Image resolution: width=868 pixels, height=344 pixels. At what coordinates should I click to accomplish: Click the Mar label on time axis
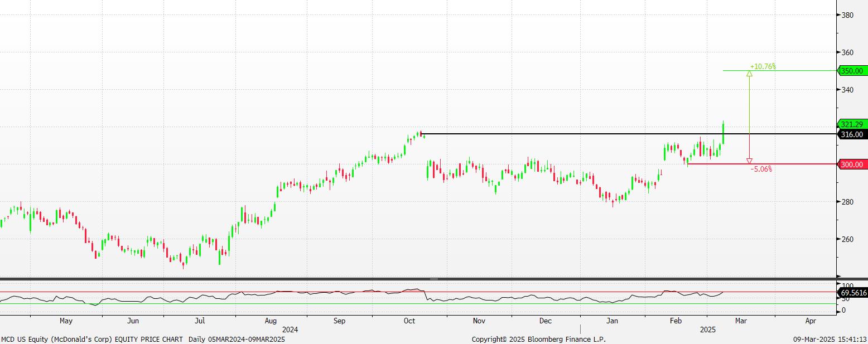[741, 321]
